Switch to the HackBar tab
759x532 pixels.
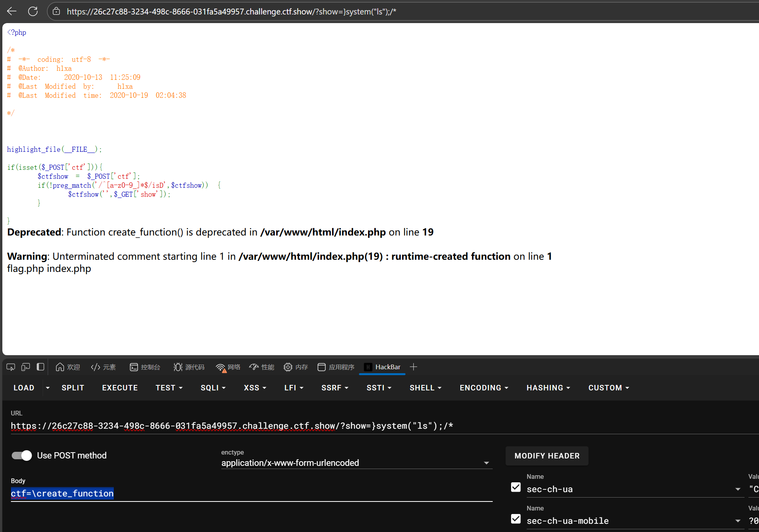382,367
